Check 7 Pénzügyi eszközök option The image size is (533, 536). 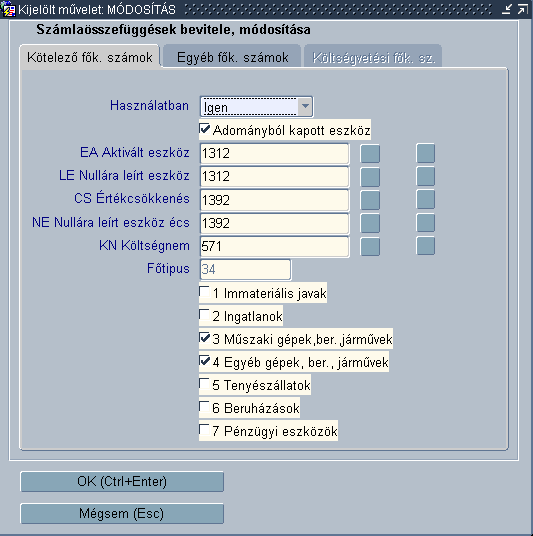tap(204, 430)
